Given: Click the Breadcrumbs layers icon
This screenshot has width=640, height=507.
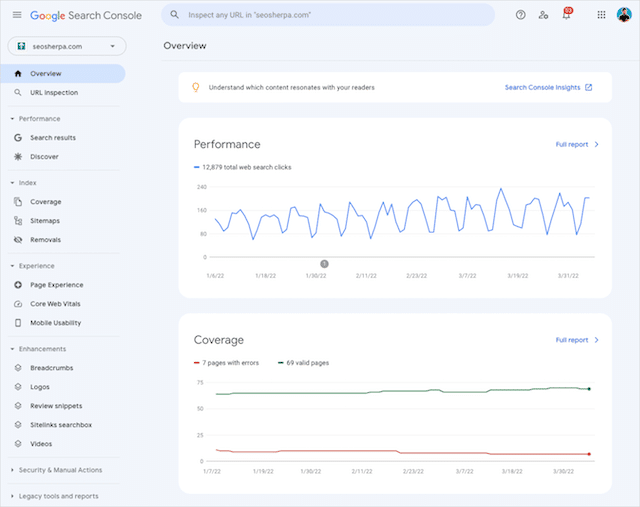Looking at the screenshot, I should tap(18, 368).
